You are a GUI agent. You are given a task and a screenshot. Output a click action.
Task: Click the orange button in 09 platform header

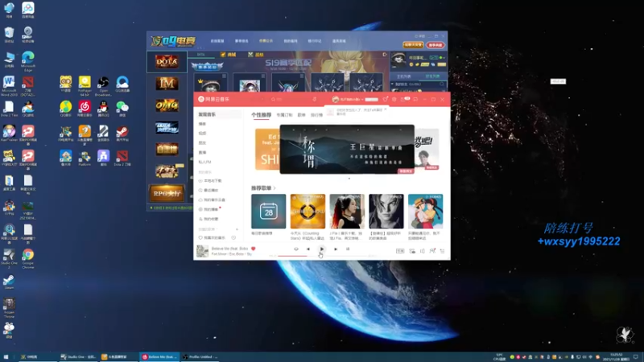click(x=413, y=45)
